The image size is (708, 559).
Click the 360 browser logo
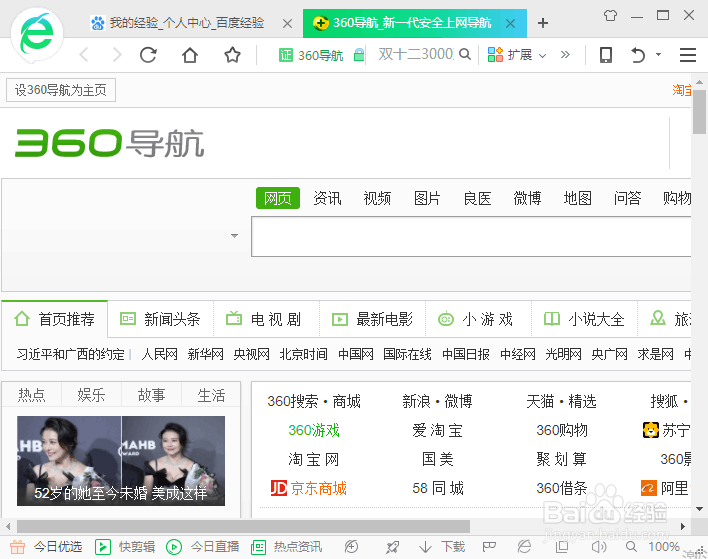click(x=37, y=35)
